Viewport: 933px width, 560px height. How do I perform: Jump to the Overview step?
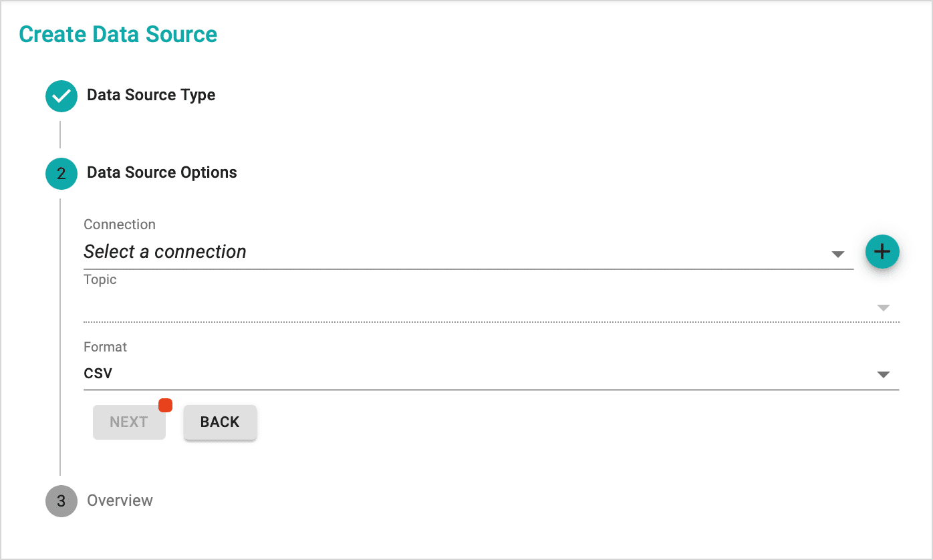120,501
